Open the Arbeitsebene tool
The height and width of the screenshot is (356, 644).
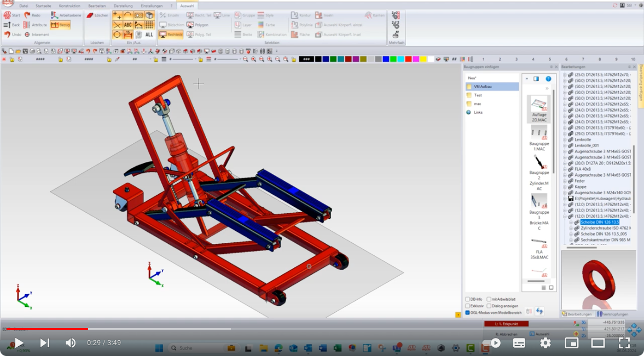(66, 15)
